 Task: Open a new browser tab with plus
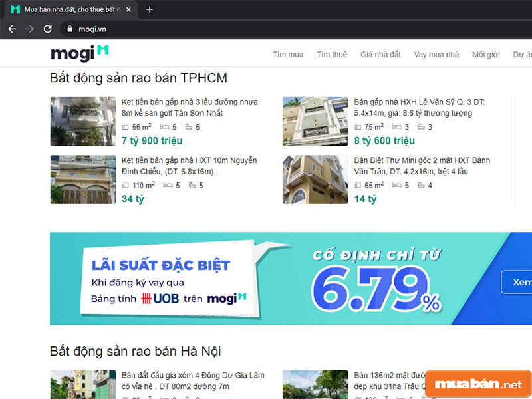149,9
